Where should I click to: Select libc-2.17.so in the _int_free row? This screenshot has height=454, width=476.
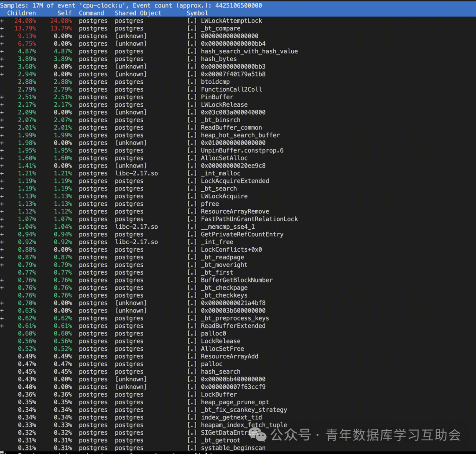[x=136, y=242]
